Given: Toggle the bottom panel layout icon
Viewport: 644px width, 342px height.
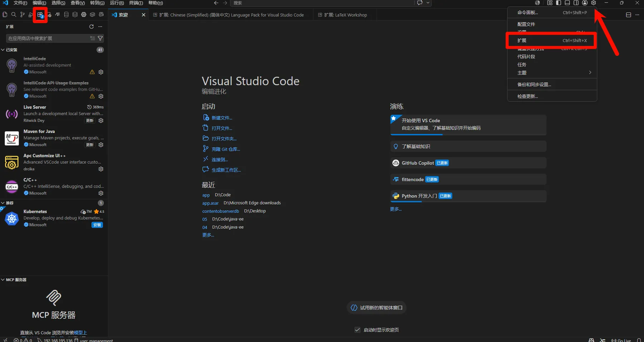Looking at the screenshot, I should pyautogui.click(x=567, y=3).
